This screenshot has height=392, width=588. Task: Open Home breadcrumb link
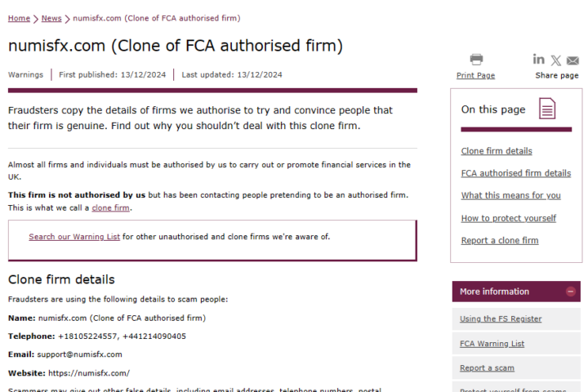[x=19, y=18]
